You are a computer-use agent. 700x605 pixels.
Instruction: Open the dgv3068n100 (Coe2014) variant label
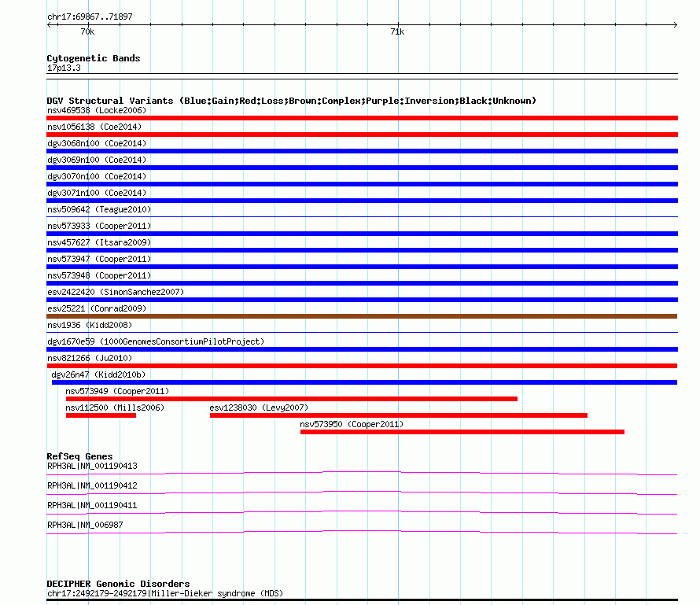[x=97, y=143]
